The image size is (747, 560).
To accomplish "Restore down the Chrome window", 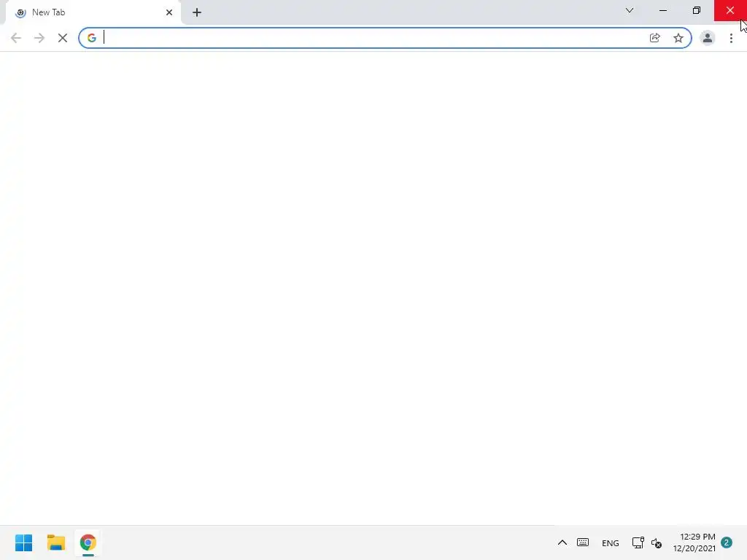I will [x=697, y=10].
